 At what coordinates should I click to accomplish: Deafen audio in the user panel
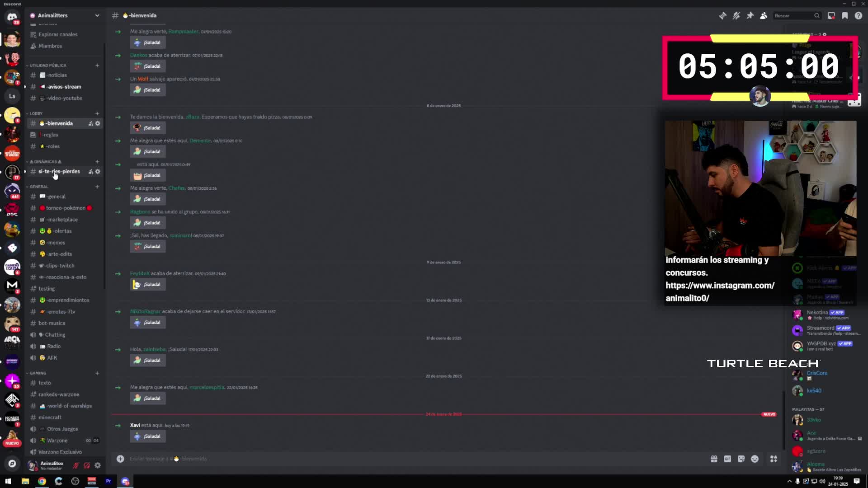tap(87, 465)
